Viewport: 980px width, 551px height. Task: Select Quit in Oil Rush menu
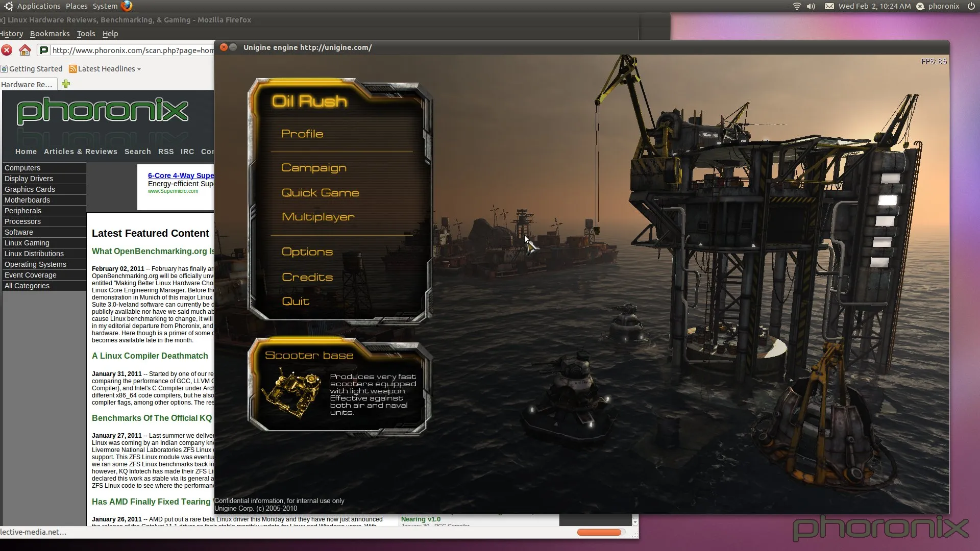pos(296,301)
